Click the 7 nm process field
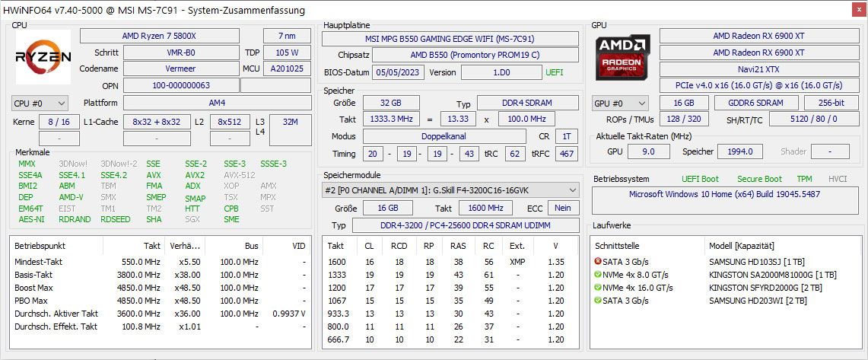The image size is (868, 360). 287,36
